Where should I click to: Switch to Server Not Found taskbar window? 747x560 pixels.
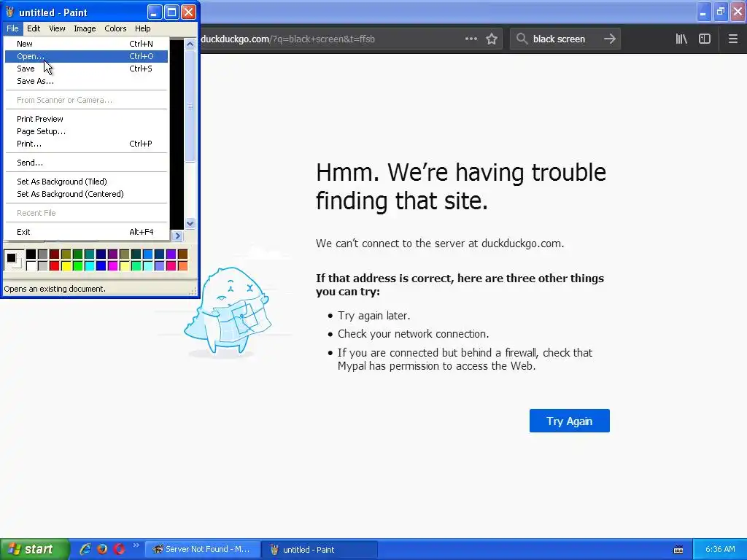click(x=201, y=549)
